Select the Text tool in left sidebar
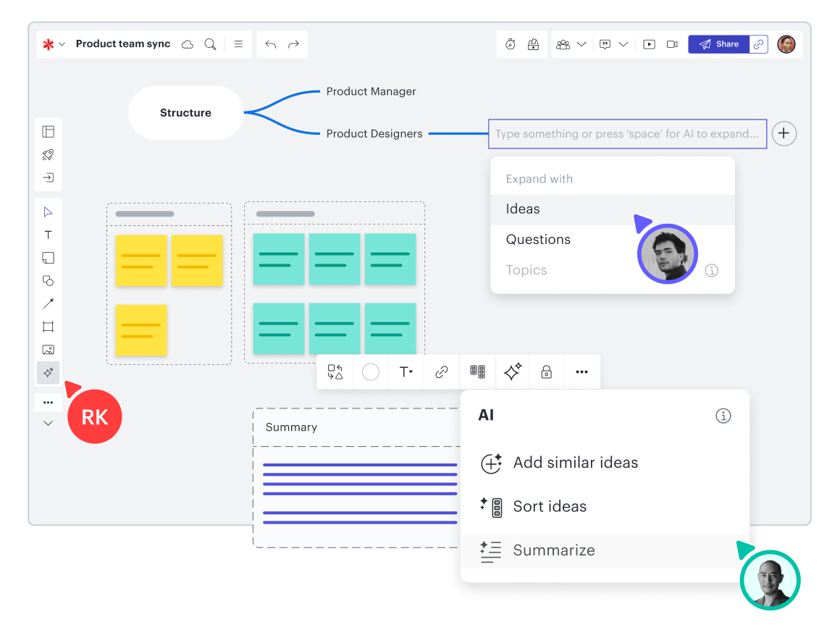This screenshot has width=840, height=630. click(x=48, y=235)
